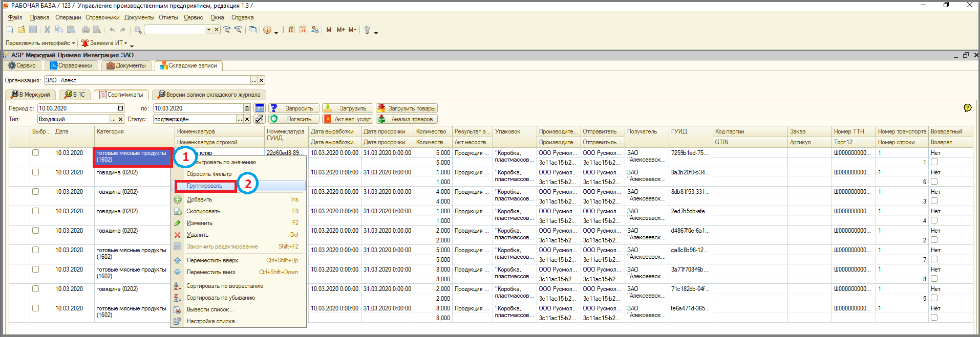Tick the Выбр. checkbox for GUID 2ed7b5db row
This screenshot has width=980, height=337.
coord(35,211)
